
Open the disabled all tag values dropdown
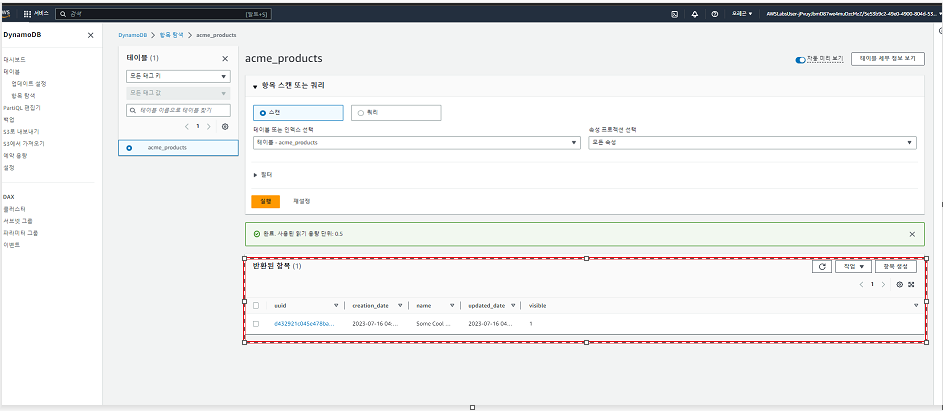[x=178, y=93]
